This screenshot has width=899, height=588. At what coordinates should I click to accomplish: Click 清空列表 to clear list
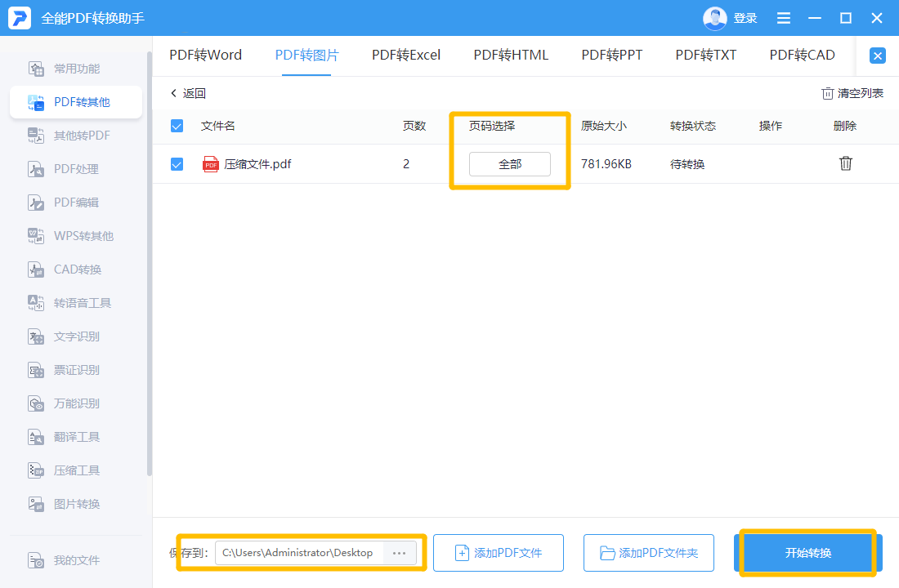[x=852, y=93]
